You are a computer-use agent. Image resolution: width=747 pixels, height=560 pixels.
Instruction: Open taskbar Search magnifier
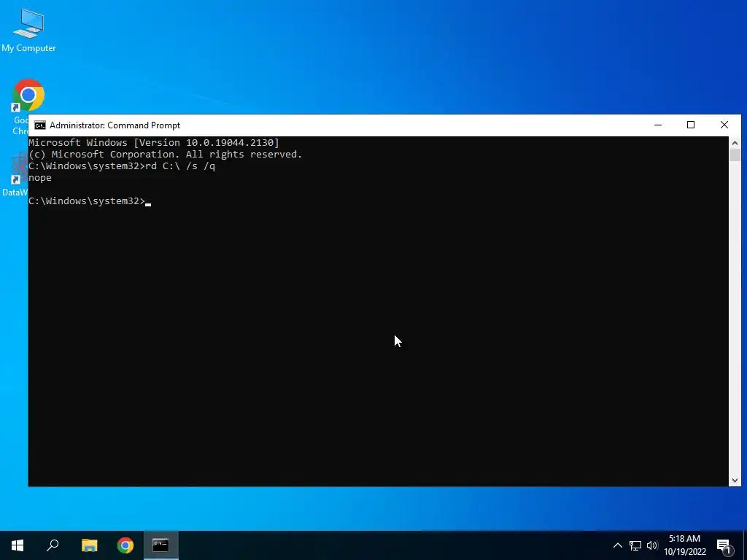(x=53, y=545)
